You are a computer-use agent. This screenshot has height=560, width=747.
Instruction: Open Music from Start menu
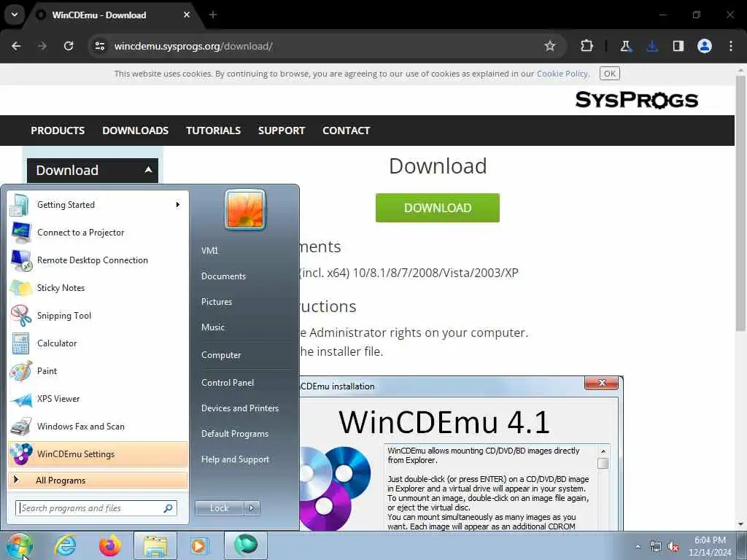(x=212, y=327)
